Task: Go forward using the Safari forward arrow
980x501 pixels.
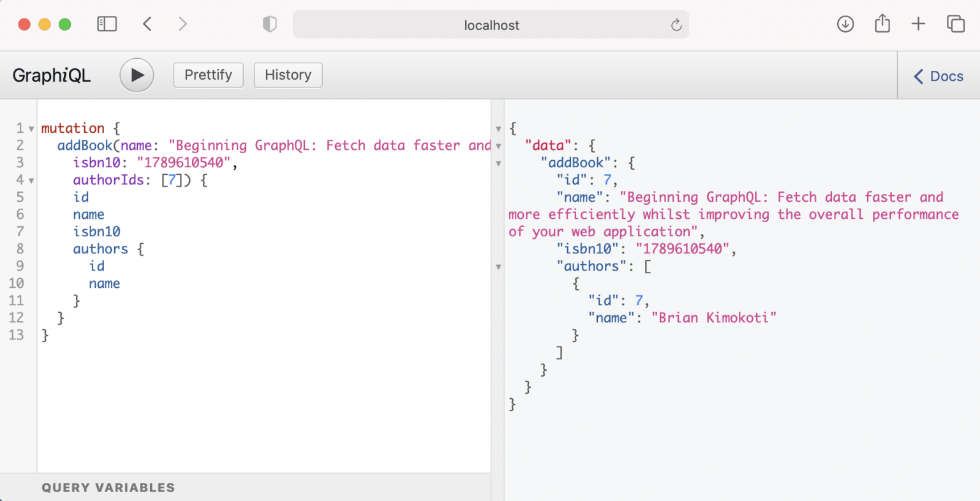Action: pyautogui.click(x=183, y=24)
